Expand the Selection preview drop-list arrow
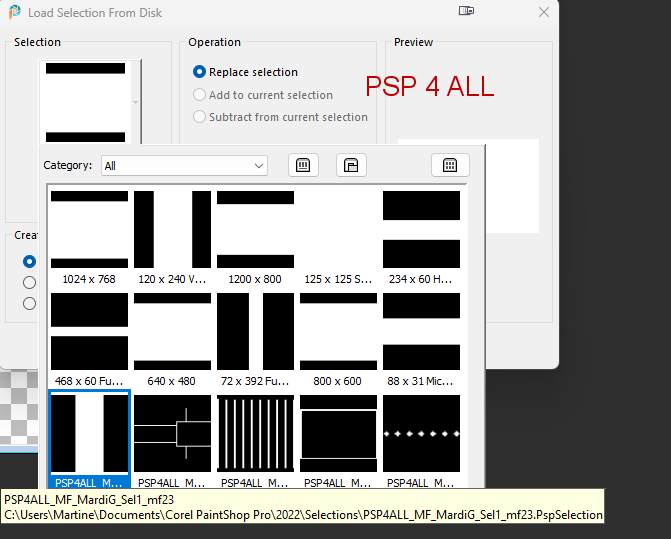The width and height of the screenshot is (671, 539). click(x=136, y=102)
